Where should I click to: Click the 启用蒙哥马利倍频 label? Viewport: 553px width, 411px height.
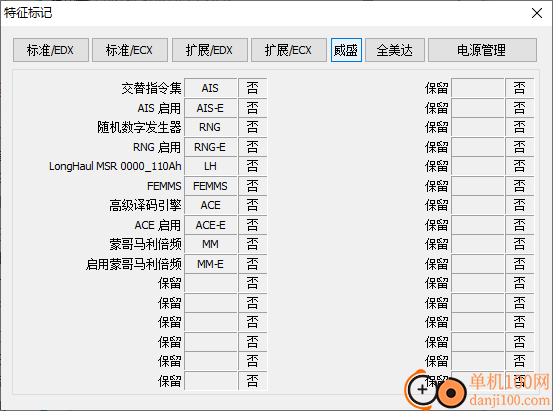[x=134, y=264]
